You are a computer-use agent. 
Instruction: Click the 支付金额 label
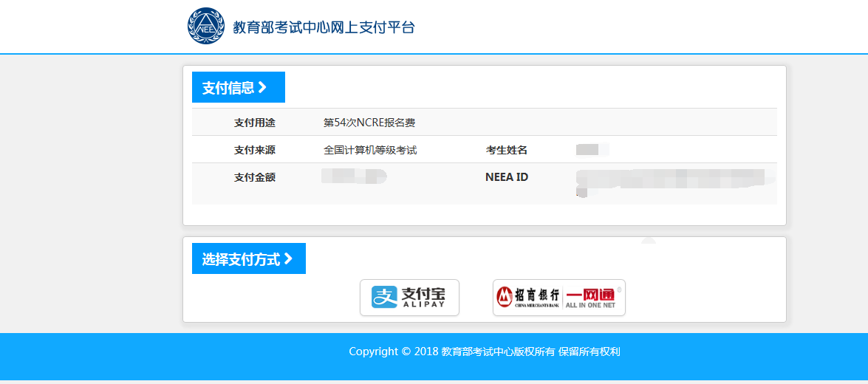pyautogui.click(x=255, y=177)
